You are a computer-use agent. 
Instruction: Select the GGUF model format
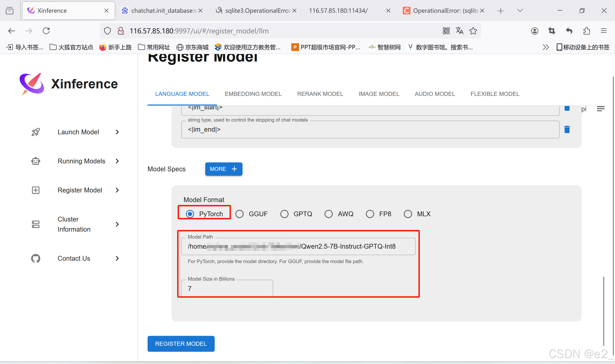[239, 214]
